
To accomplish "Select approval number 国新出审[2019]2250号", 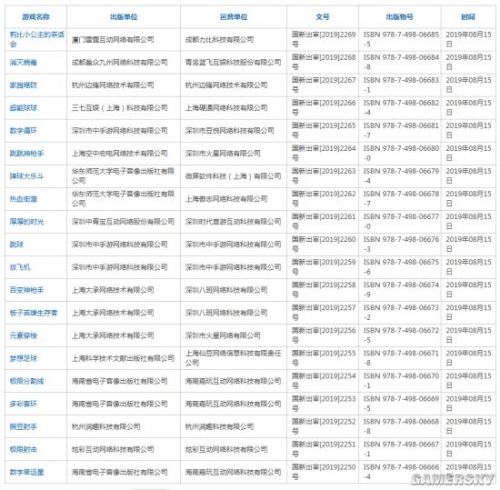I will pos(324,472).
